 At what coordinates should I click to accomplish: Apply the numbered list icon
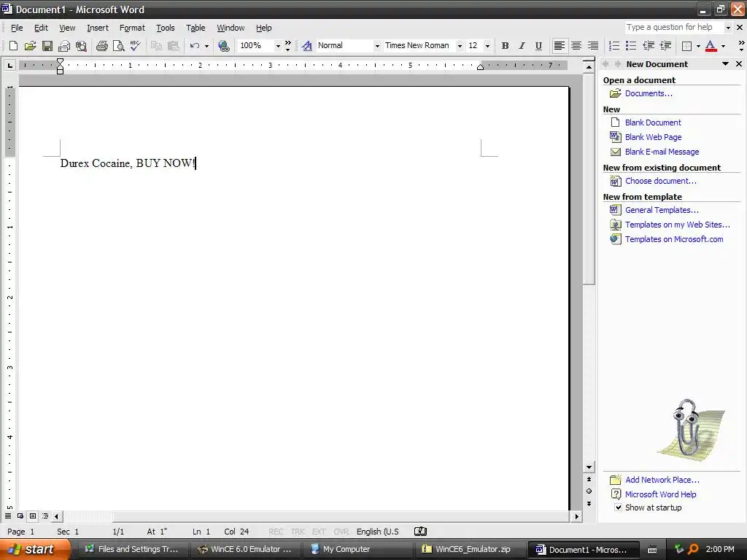click(614, 46)
